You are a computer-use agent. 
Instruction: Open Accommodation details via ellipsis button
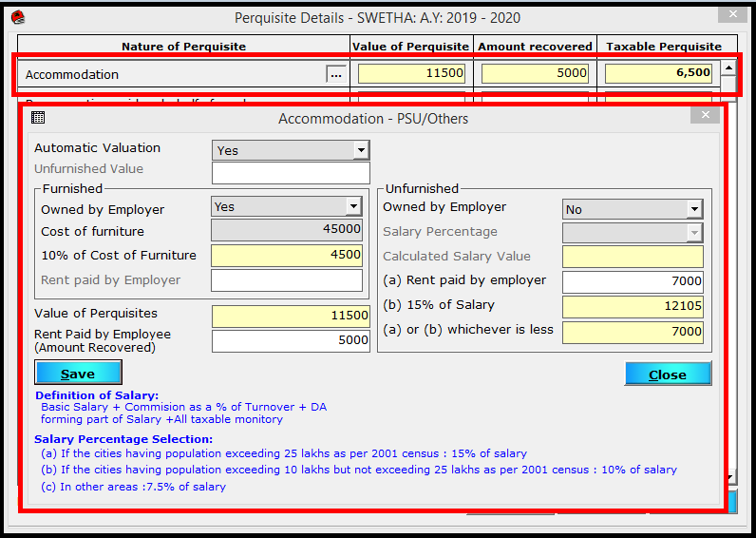(336, 74)
